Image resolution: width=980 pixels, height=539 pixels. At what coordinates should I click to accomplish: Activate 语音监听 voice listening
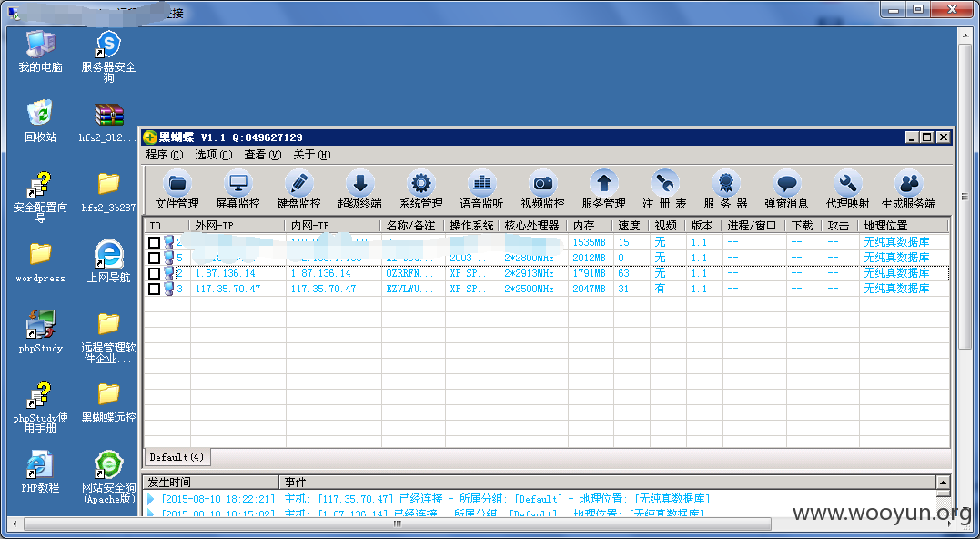pos(481,190)
